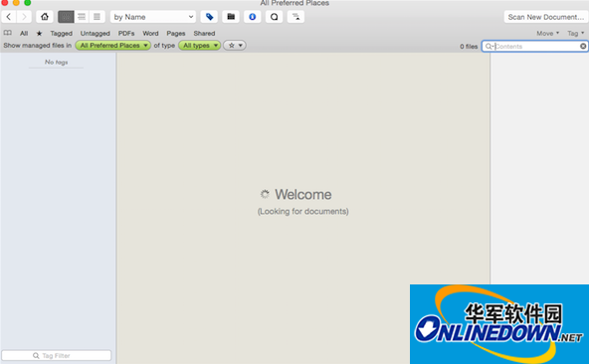Click the 'Show managed files in' label

37,46
